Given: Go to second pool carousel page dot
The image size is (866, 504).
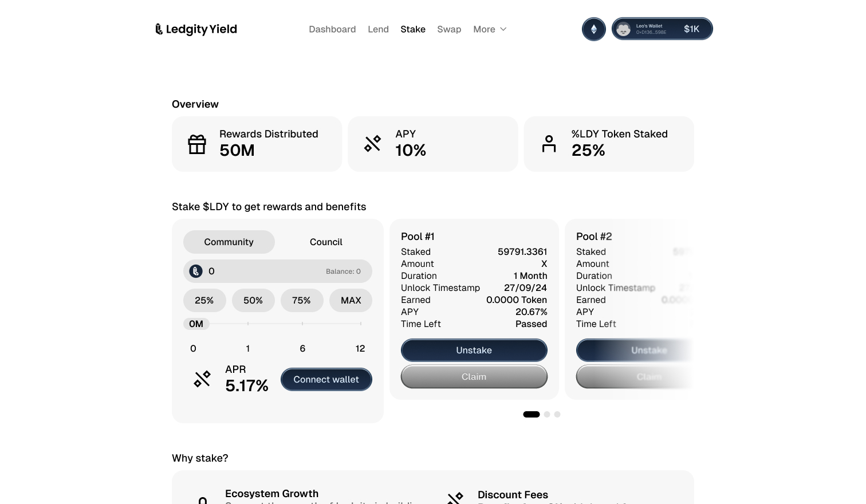Looking at the screenshot, I should pyautogui.click(x=547, y=415).
